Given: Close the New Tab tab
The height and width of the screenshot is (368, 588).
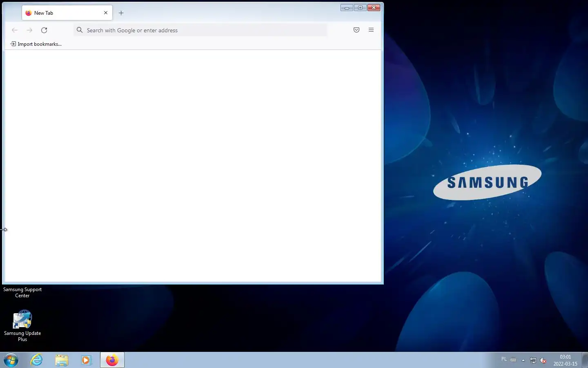Looking at the screenshot, I should (106, 13).
